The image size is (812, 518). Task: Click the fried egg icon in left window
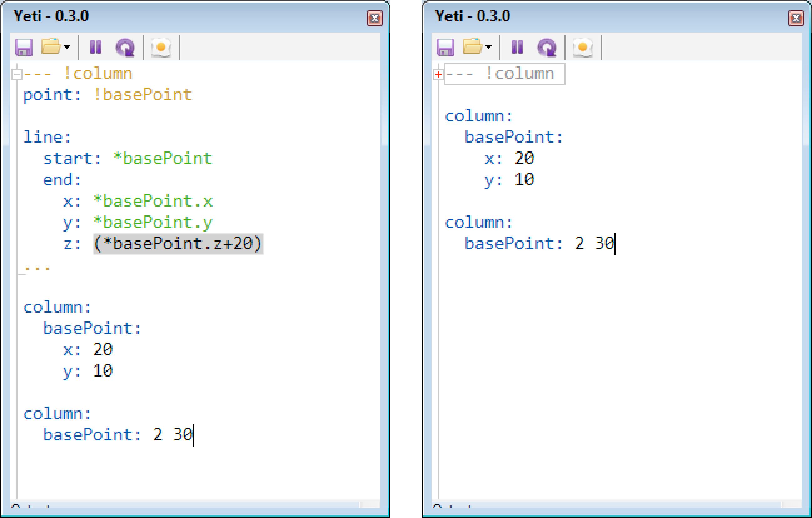point(161,47)
